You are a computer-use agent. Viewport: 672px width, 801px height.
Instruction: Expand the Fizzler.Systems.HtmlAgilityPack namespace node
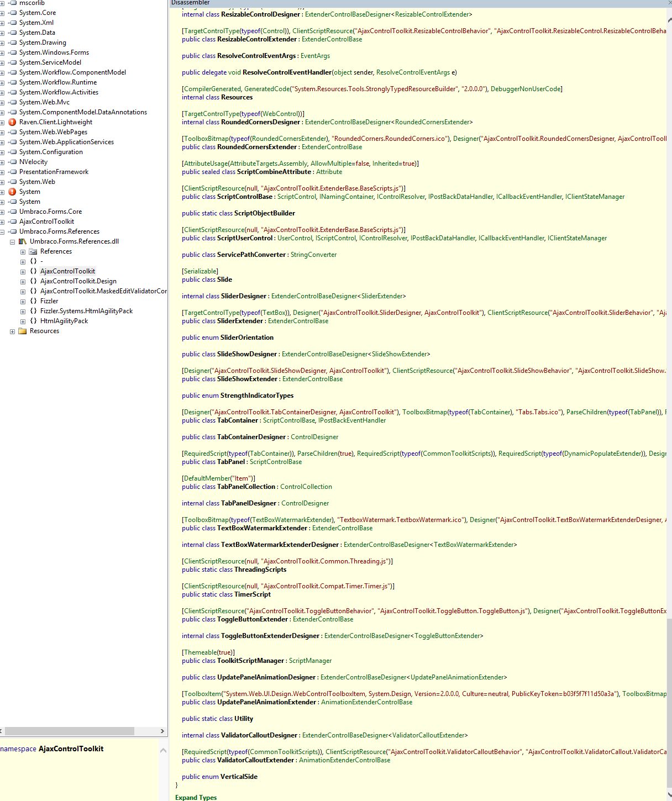click(23, 312)
